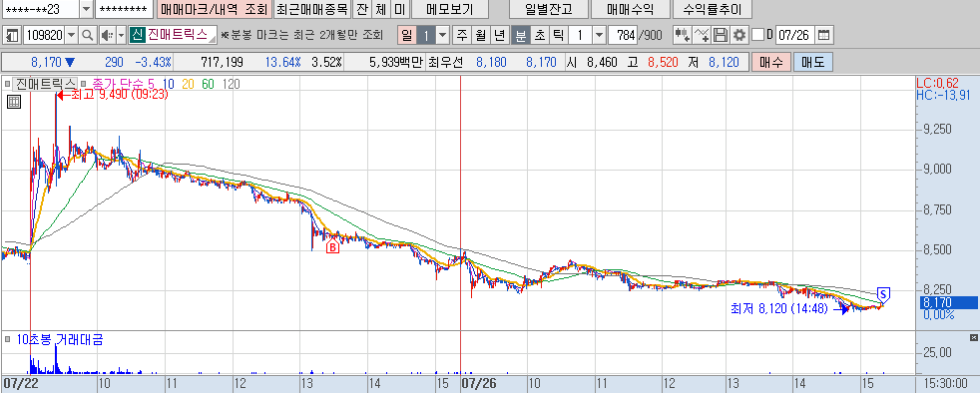Click the 5,939백만 trading value

pos(396,63)
